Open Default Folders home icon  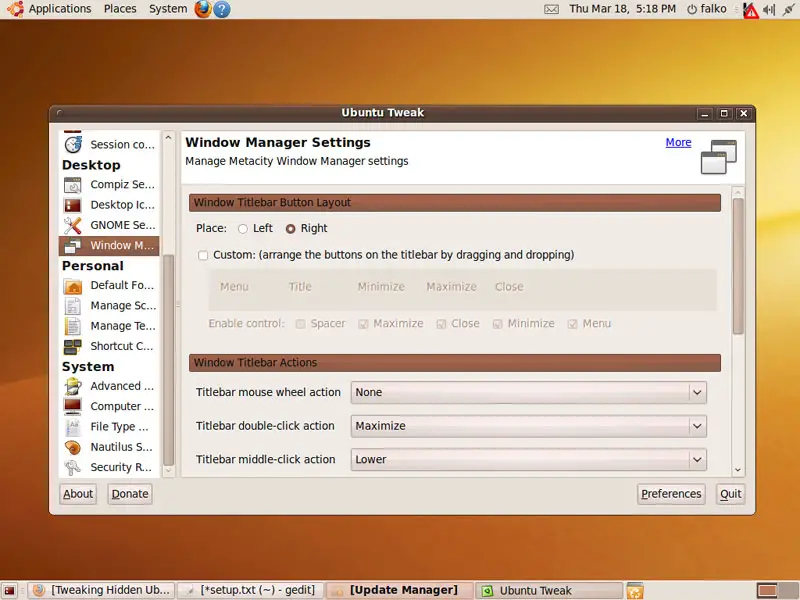pos(73,286)
